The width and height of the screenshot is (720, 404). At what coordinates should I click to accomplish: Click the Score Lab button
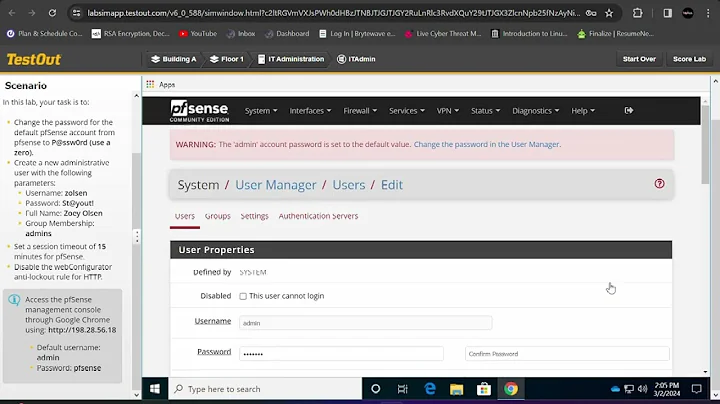(x=689, y=59)
